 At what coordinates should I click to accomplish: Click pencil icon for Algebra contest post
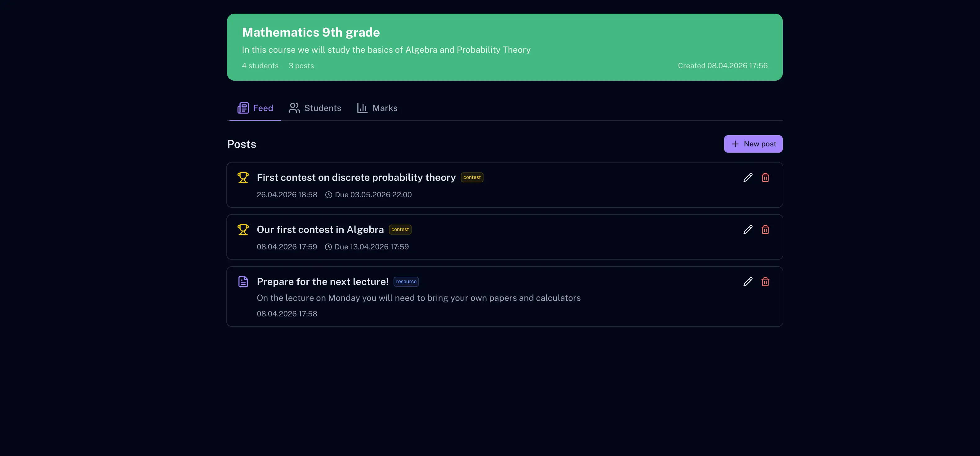(747, 230)
